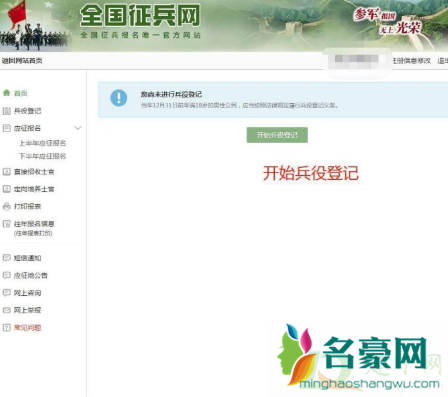Collapse the 应征报名 submenu chevron
448x397 pixels.
(x=78, y=128)
